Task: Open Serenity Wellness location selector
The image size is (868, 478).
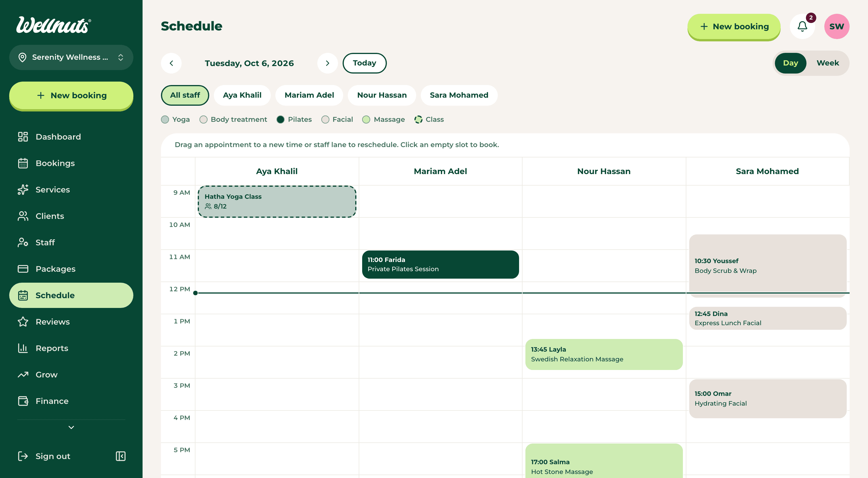Action: [71, 57]
